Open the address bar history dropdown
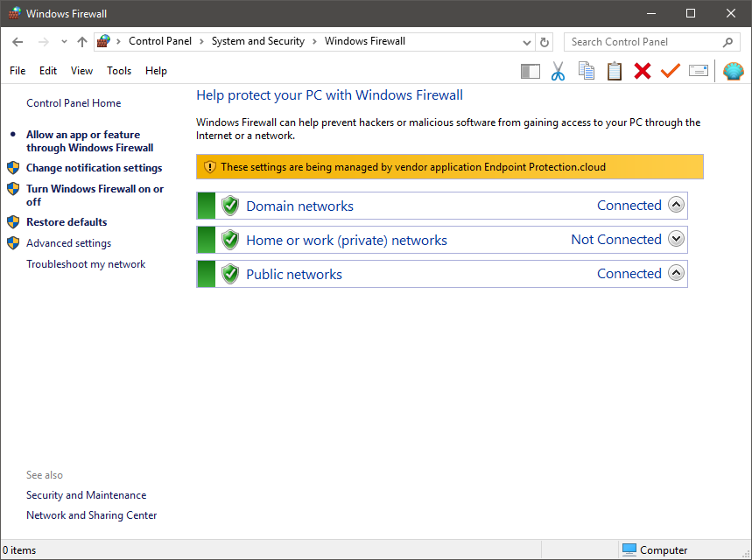 click(x=527, y=43)
